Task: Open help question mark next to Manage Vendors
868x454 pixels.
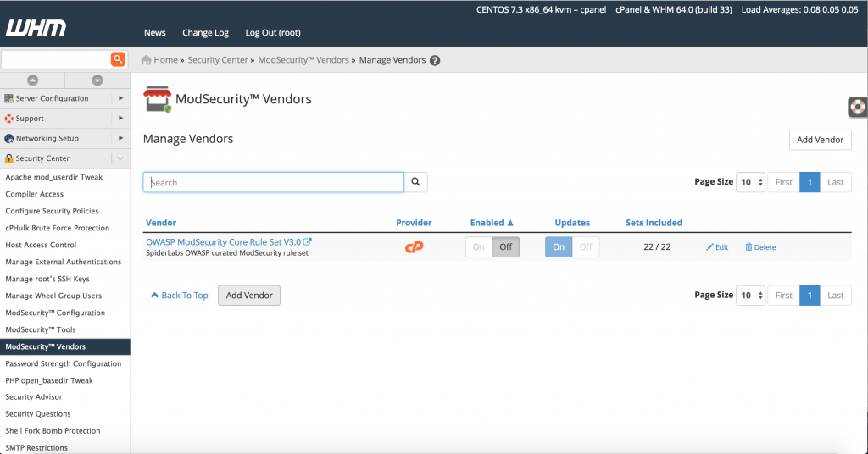Action: coord(435,60)
